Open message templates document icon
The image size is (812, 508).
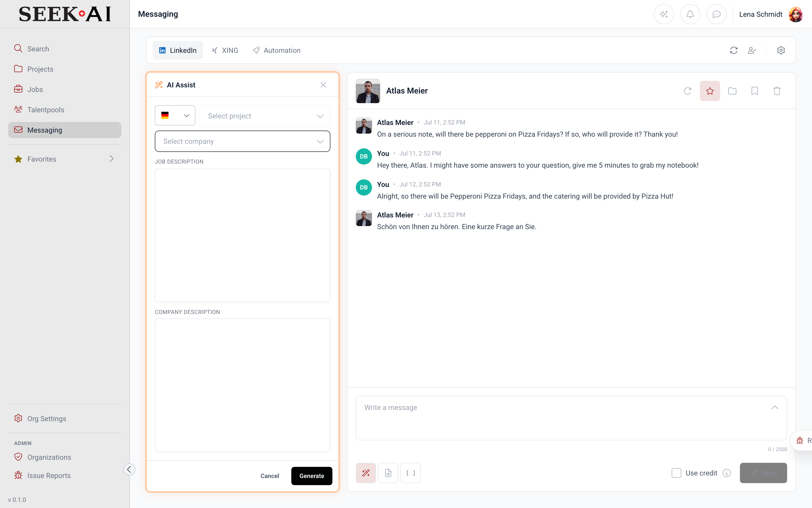[x=388, y=473]
